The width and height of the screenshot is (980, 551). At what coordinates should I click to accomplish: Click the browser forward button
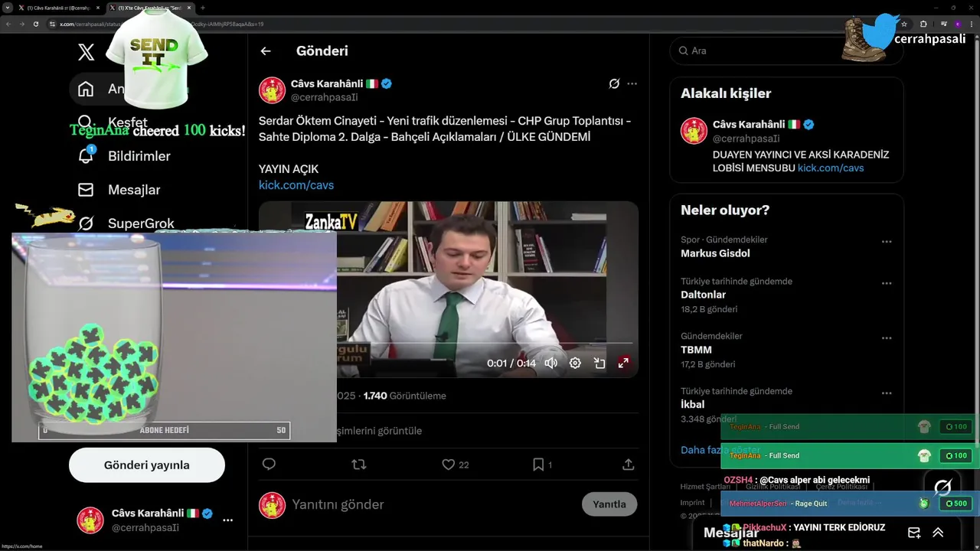click(21, 24)
